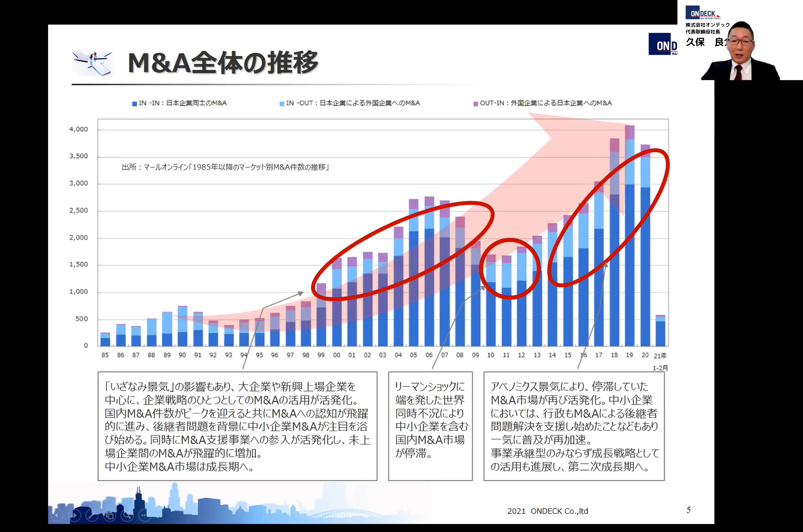Click speaker company text 株式会社オンデック
The image size is (803, 532).
pos(707,25)
